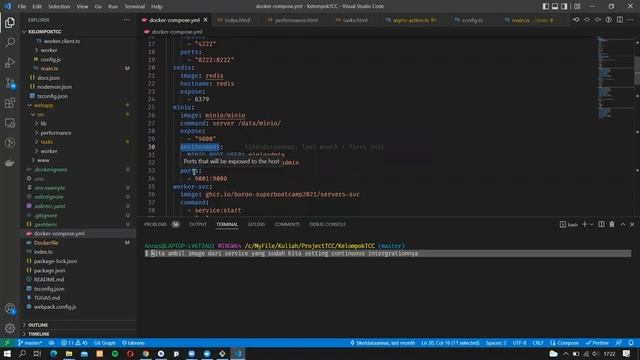
Task: Open Run and Debug view
Action: point(10,62)
